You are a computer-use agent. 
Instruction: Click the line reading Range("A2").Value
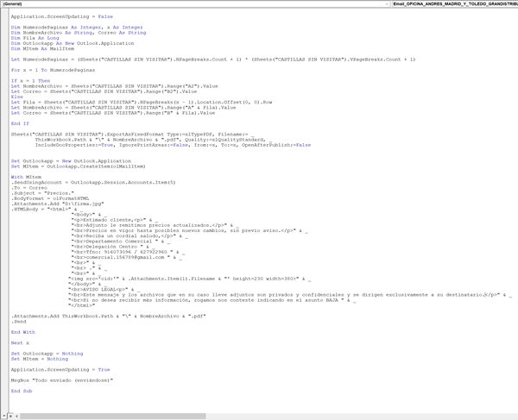(114, 86)
